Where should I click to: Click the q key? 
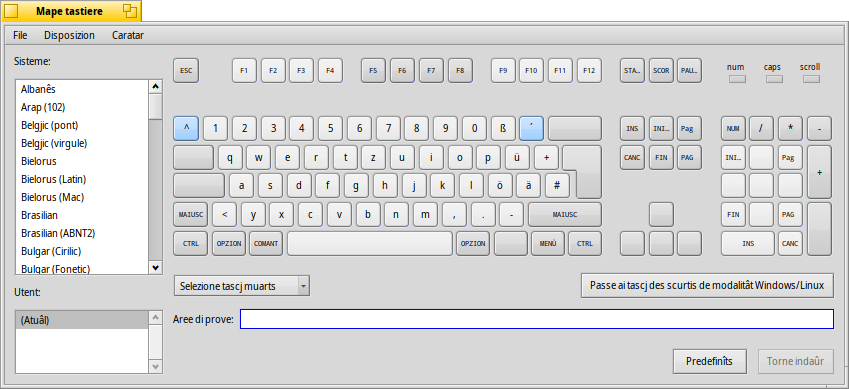[230, 158]
